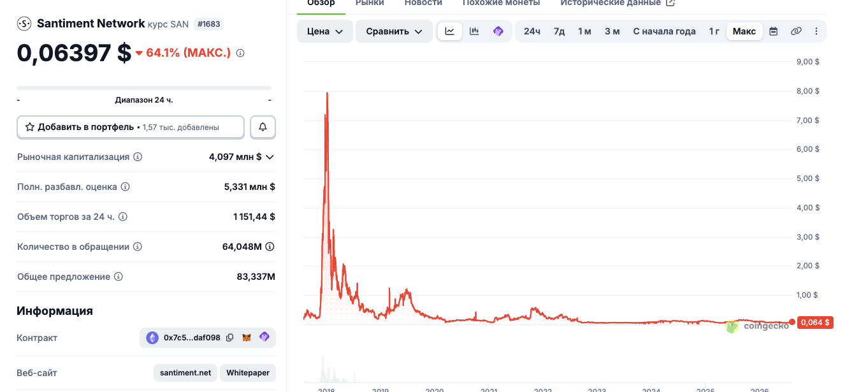Click purple diamond icon in chart toolbar
The width and height of the screenshot is (868, 392).
tap(498, 31)
